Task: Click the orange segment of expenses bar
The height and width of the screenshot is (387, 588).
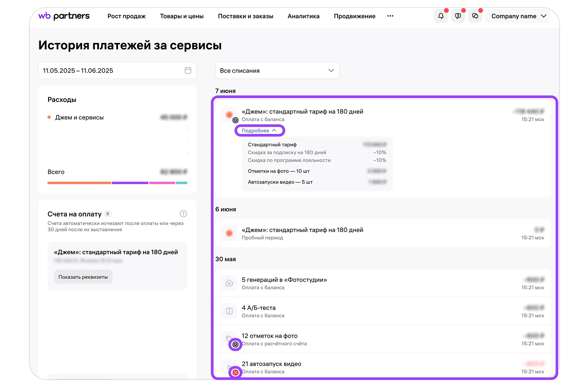Action: click(x=79, y=183)
